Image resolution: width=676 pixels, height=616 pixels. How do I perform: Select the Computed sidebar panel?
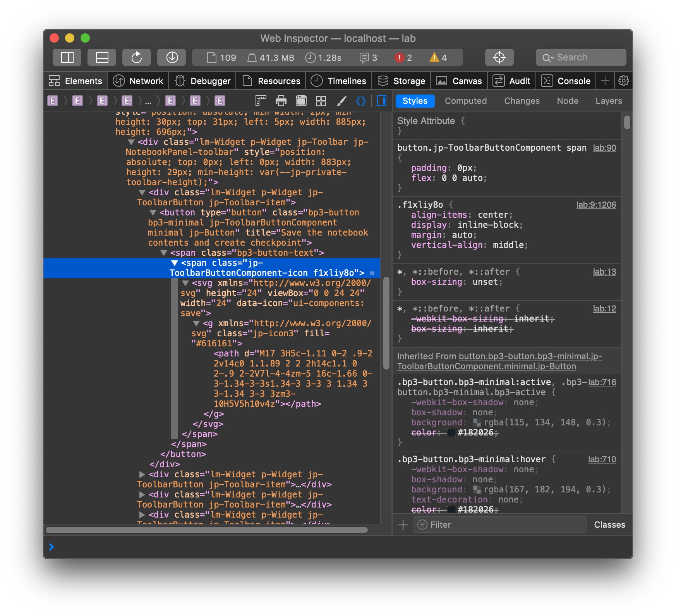click(x=466, y=101)
